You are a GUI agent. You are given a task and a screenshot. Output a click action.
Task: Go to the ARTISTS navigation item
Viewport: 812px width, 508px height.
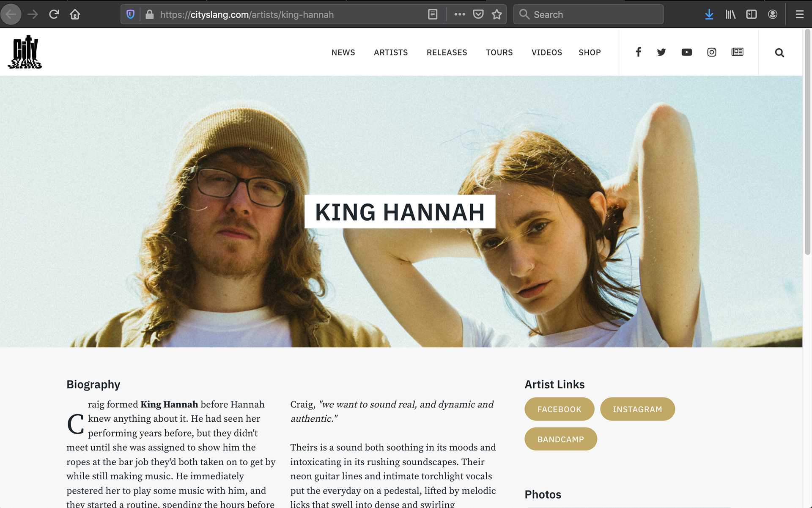tap(391, 52)
